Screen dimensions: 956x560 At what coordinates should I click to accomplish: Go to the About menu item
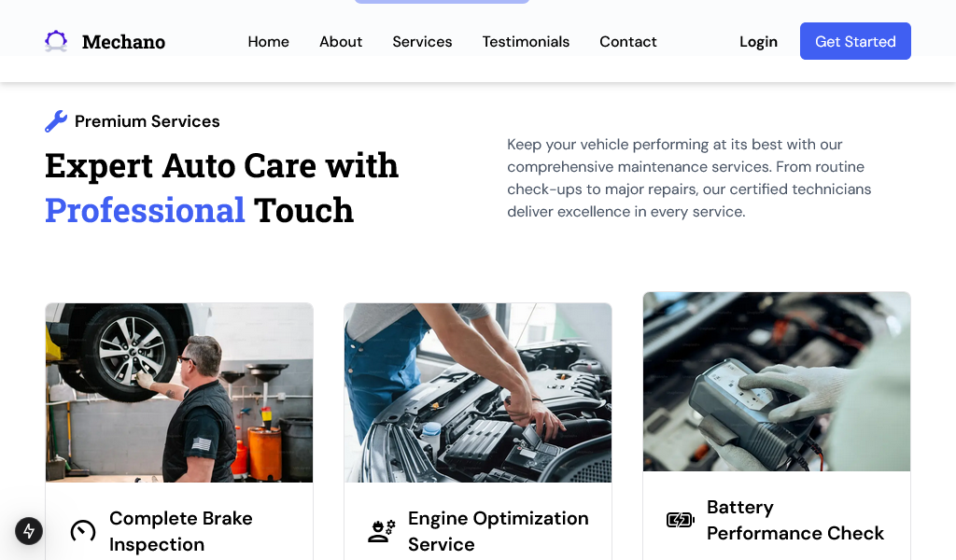point(341,41)
